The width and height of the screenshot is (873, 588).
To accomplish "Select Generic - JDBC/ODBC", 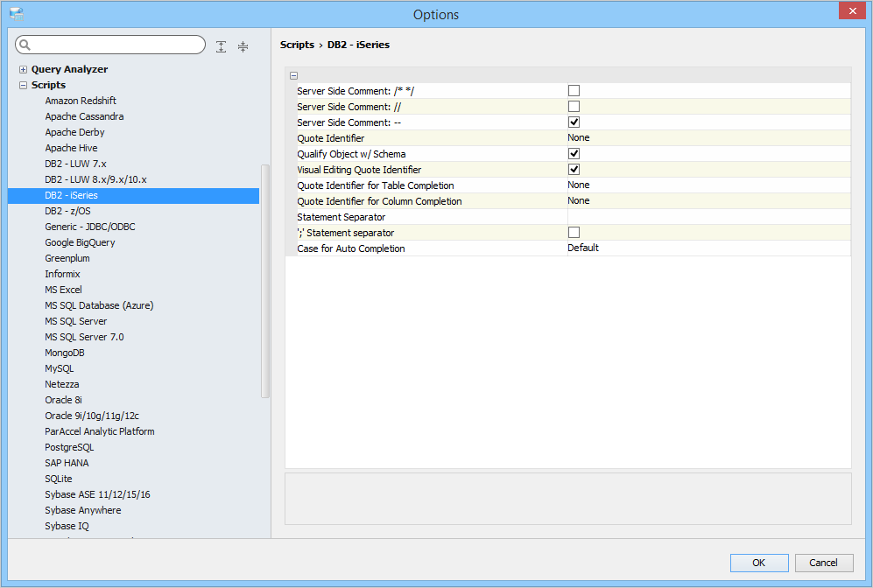I will (90, 227).
